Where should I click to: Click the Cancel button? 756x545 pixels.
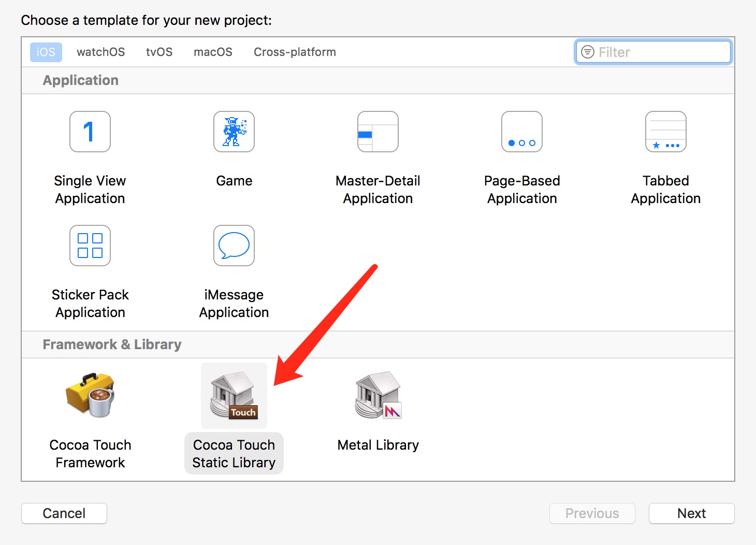point(64,513)
